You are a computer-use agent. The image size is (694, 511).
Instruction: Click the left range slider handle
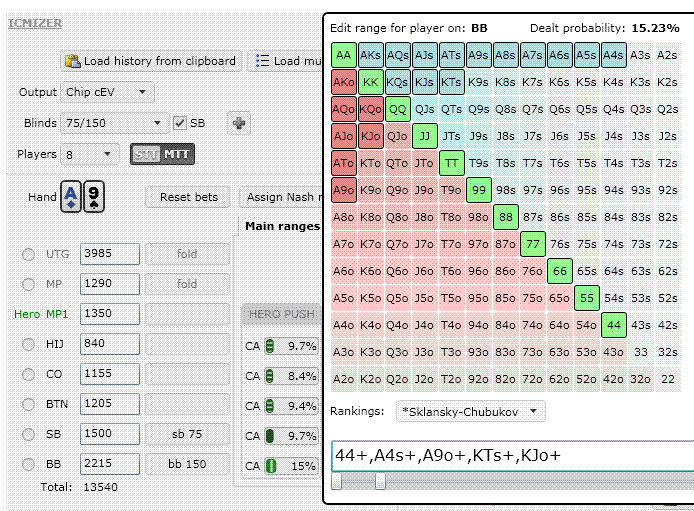[x=336, y=481]
